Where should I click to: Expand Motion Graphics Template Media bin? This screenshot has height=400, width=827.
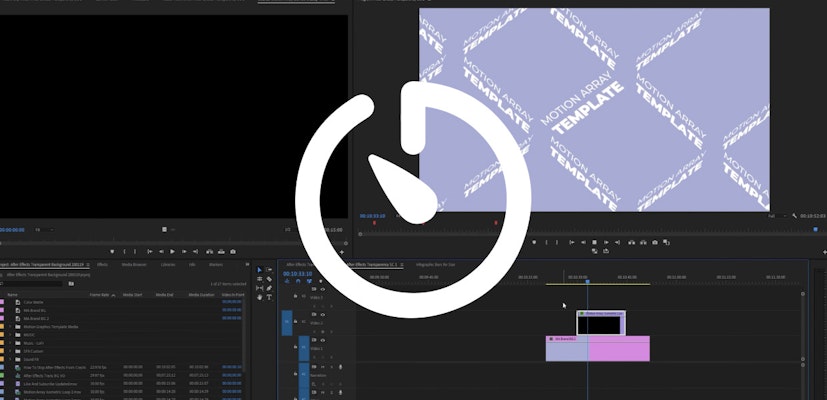[10, 327]
